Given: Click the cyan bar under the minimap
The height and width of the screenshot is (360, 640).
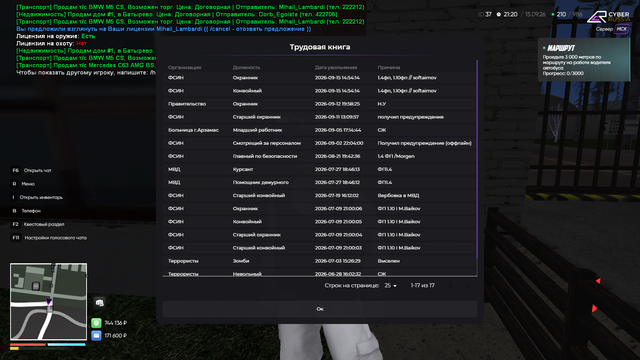Looking at the screenshot, I should tap(67, 344).
